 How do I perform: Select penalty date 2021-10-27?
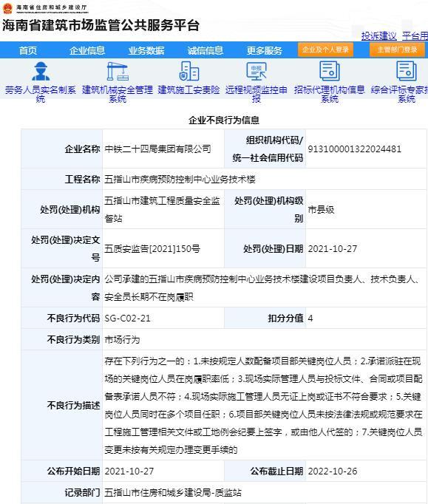pos(333,248)
